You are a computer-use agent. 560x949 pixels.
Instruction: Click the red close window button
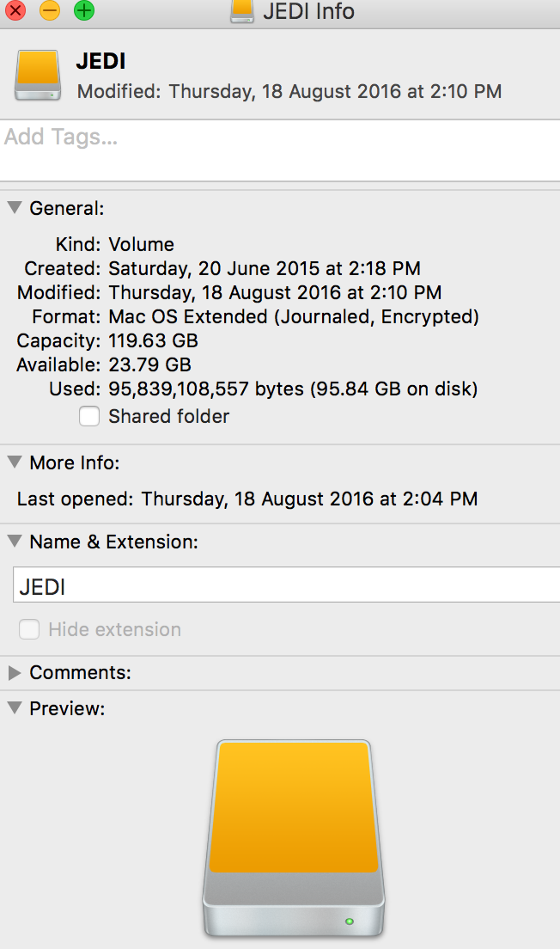(15, 9)
